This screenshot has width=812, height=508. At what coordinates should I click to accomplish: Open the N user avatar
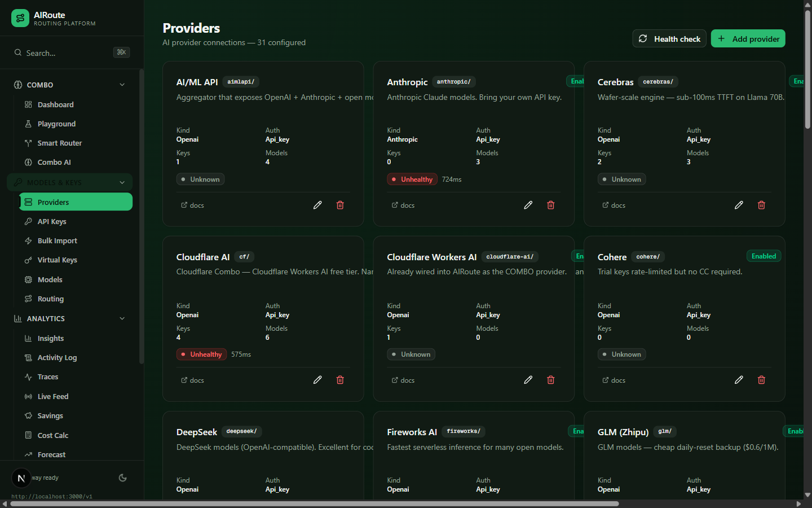[x=21, y=478]
